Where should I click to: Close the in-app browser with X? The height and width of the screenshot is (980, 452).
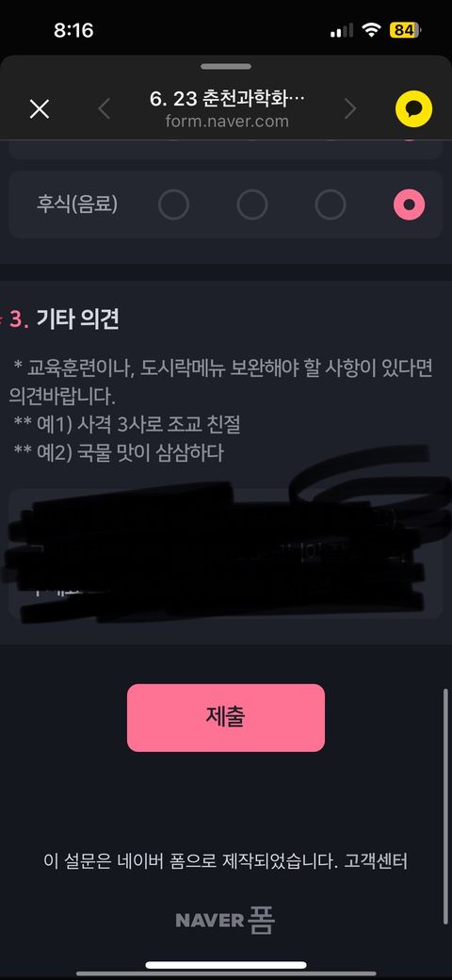pyautogui.click(x=40, y=109)
